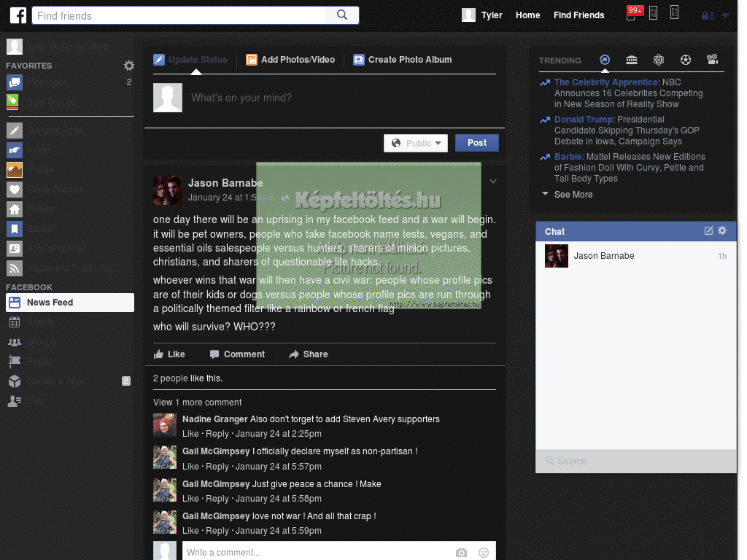Show trending entertainment camera icon
Viewport: 747px width, 560px height.
[x=712, y=59]
